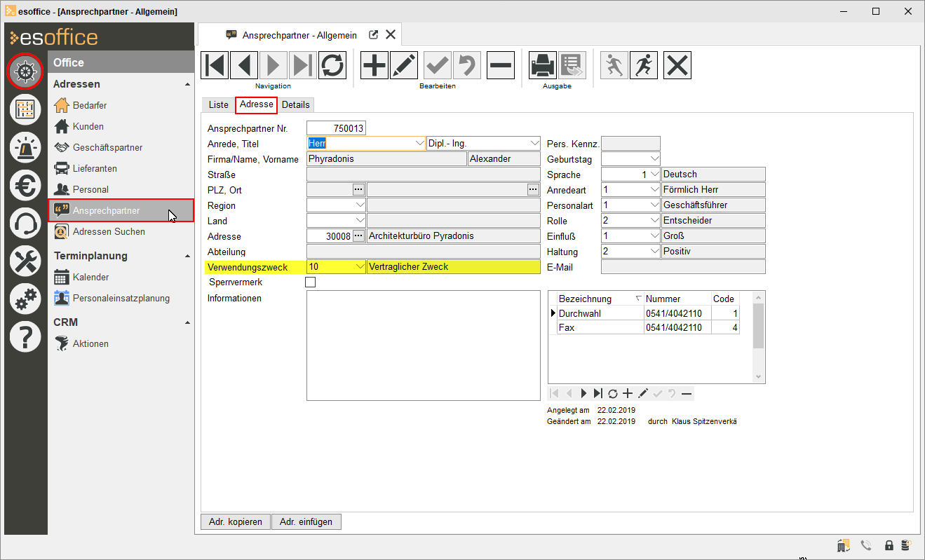Toggle the Sperrvermerk checkbox
The height and width of the screenshot is (560, 925).
[311, 282]
